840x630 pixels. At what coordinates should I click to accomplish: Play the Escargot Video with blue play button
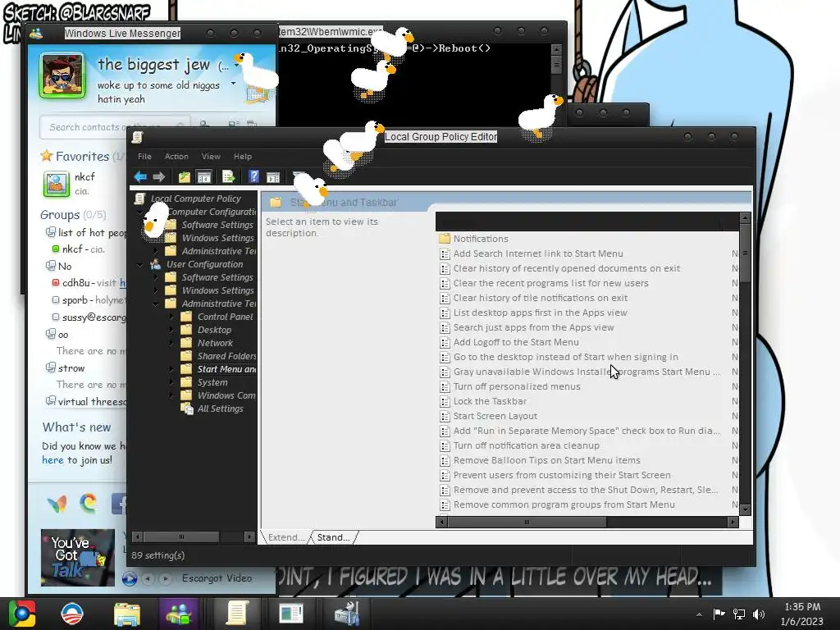pyautogui.click(x=129, y=578)
